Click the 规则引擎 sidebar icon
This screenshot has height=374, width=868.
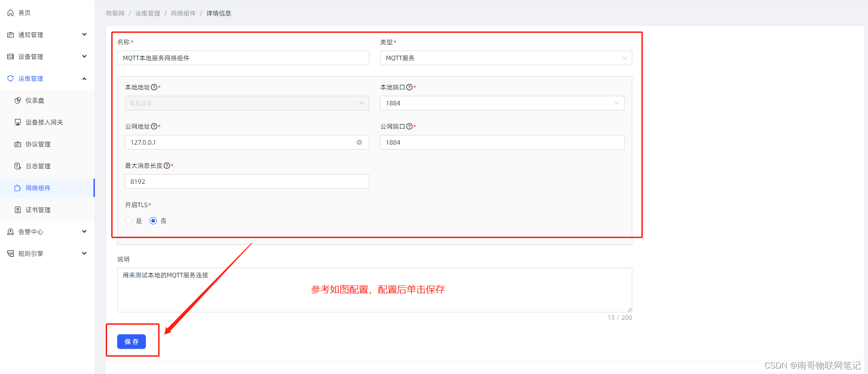tap(10, 254)
